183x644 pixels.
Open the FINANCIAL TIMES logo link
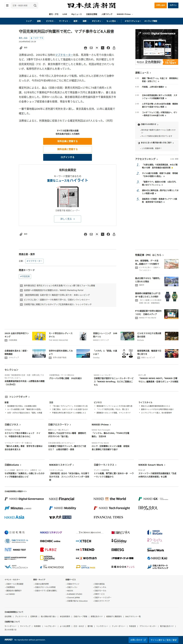108,517
